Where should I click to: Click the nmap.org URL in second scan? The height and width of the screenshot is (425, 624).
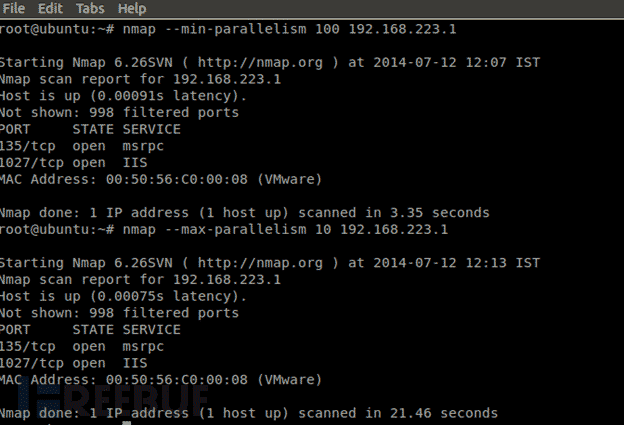[272, 262]
